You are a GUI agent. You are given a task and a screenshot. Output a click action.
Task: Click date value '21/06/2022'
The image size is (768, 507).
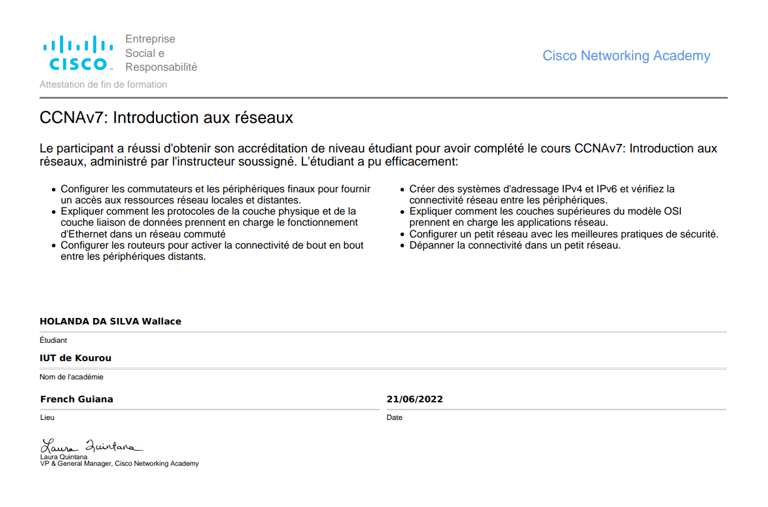415,399
